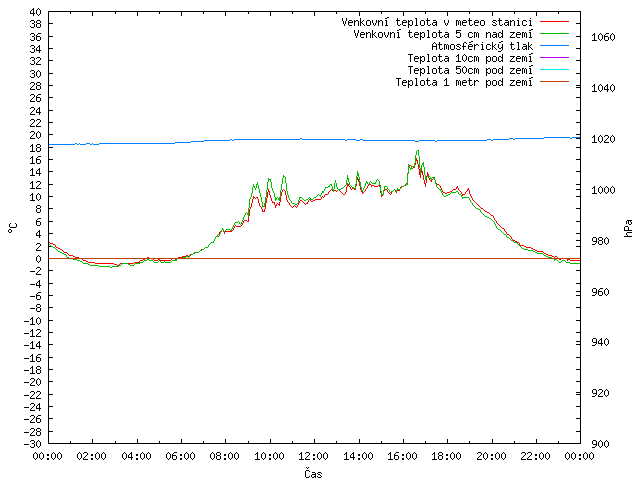Click the cyan legend line sample for 50cm pod zemí
640x480 pixels.
[x=554, y=70]
